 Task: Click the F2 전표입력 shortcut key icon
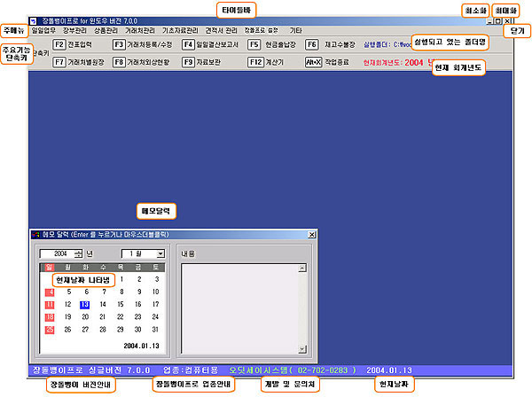(59, 44)
